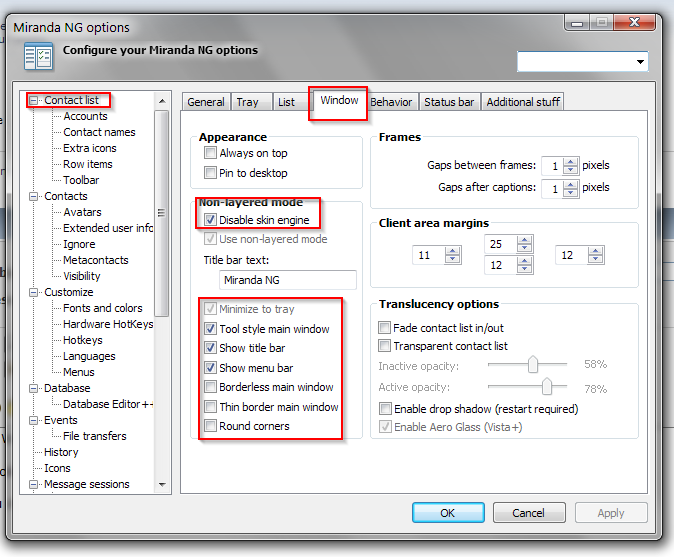This screenshot has height=557, width=674.
Task: Uncheck Show menu bar
Action: coord(210,368)
